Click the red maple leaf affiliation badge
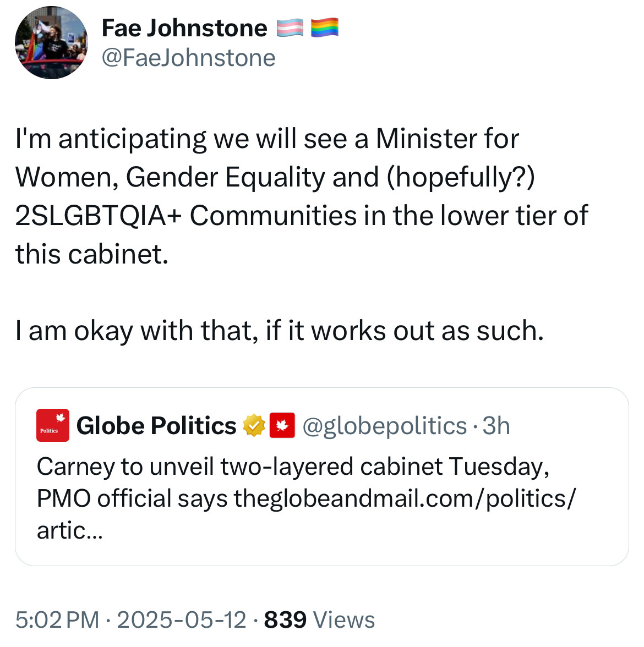The image size is (644, 647). pyautogui.click(x=282, y=425)
